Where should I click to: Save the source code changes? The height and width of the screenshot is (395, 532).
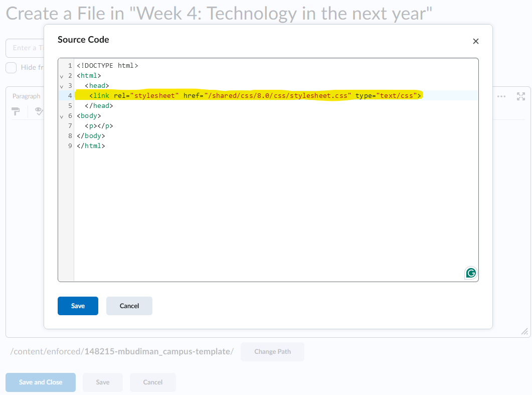[78, 306]
